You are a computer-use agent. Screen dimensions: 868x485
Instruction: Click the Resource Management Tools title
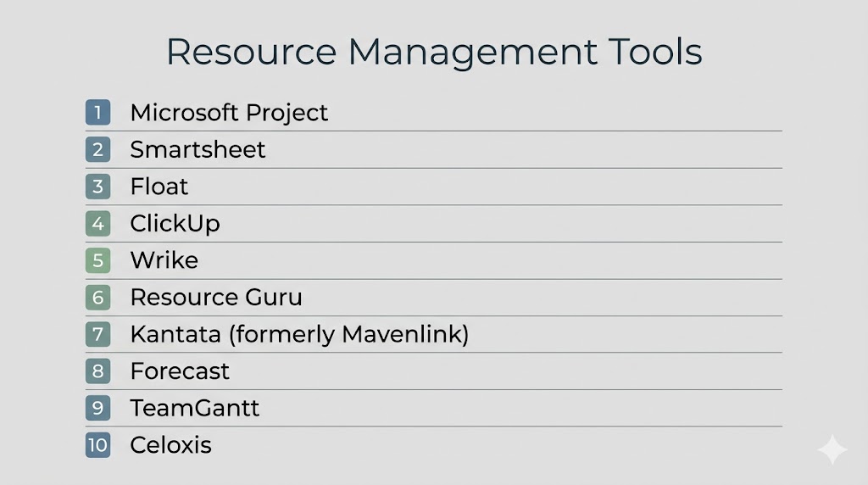434,53
